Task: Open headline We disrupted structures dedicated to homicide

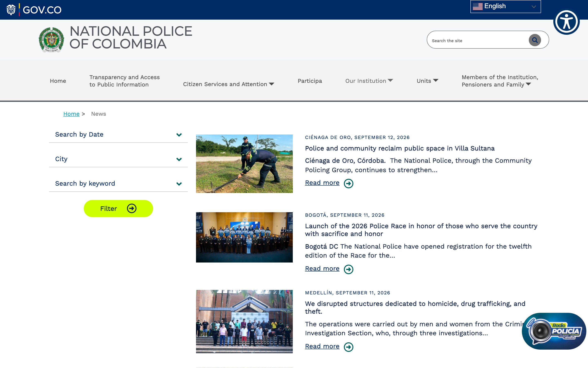Action: click(415, 308)
